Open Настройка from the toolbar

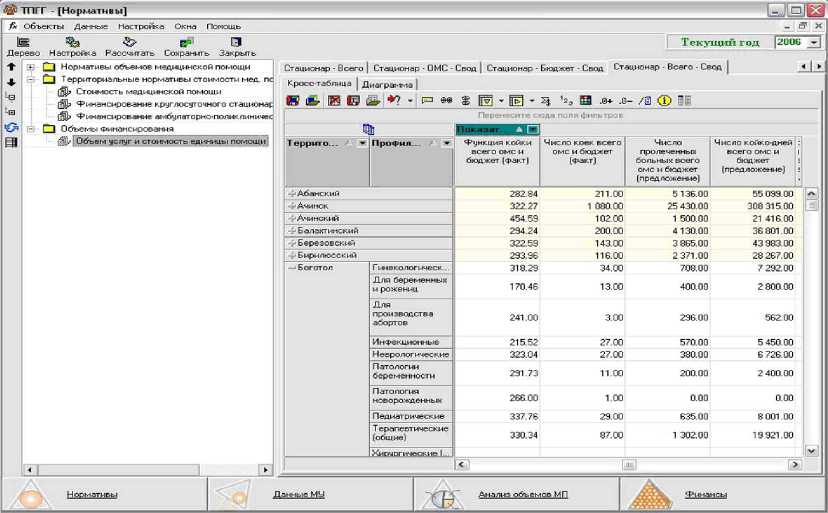(72, 46)
